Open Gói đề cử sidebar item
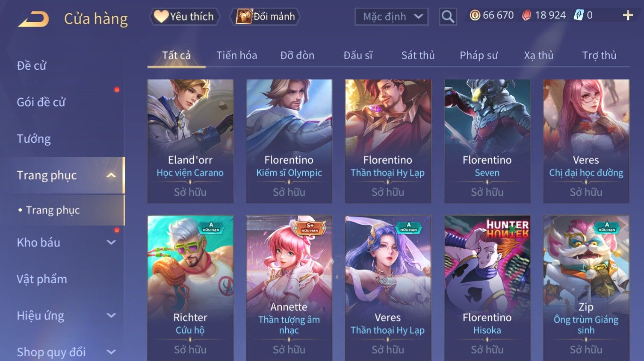 tap(41, 102)
